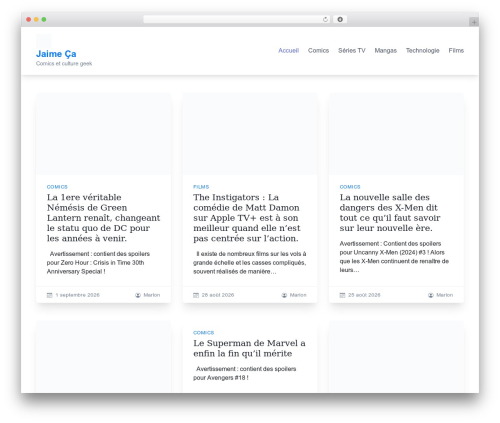Click the site logo placeholder above Jaime Ça
Viewport: 500px width, 423px height.
click(x=44, y=41)
